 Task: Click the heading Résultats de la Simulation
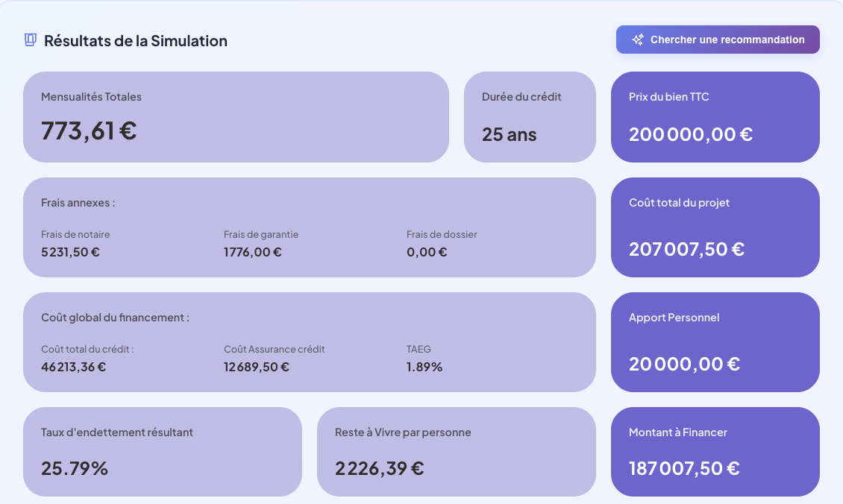coord(134,40)
